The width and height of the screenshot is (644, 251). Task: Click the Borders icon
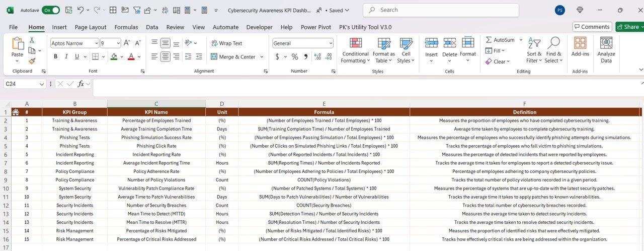96,56
